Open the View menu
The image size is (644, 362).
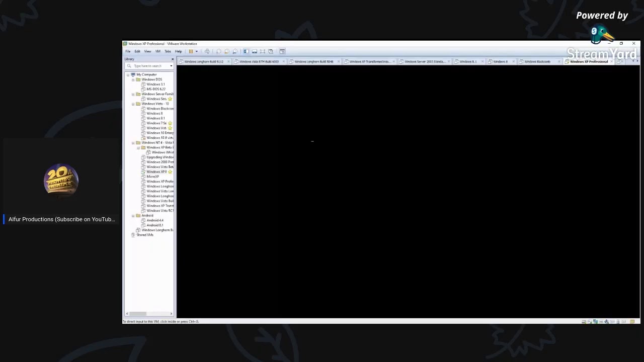pyautogui.click(x=147, y=51)
